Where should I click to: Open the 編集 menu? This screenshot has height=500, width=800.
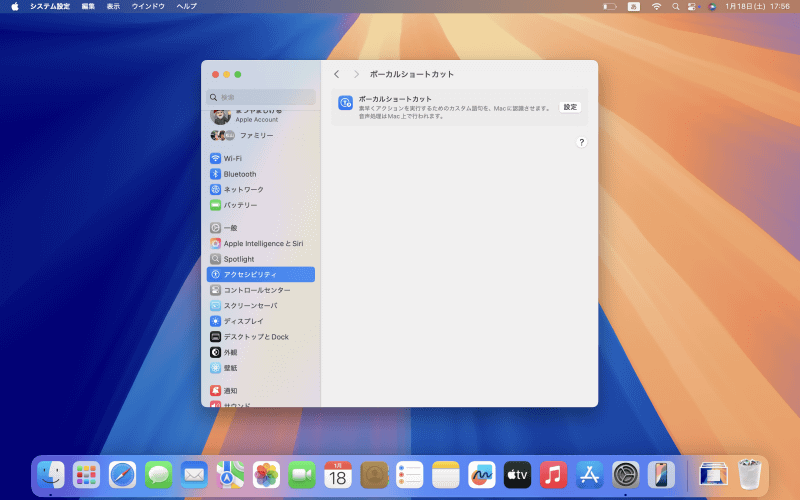coord(88,6)
